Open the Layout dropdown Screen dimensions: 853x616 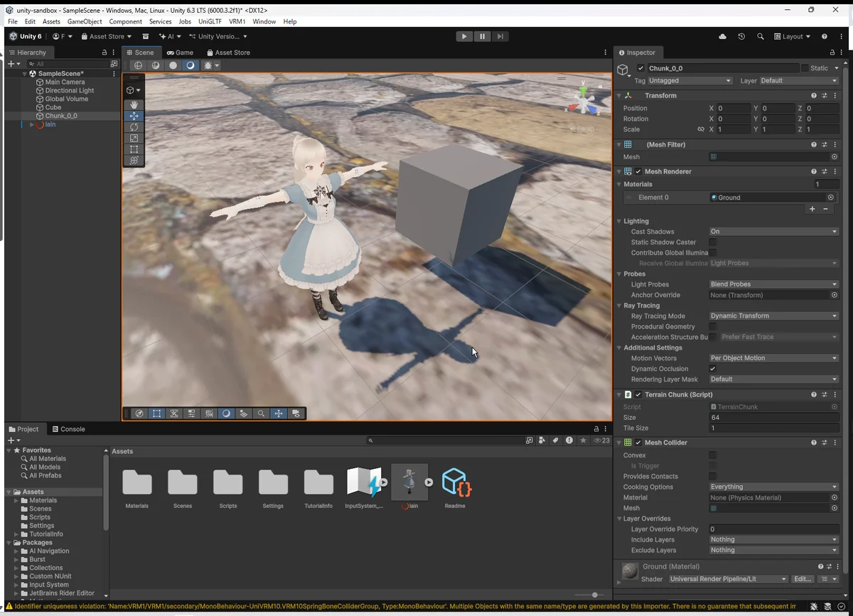click(x=793, y=36)
